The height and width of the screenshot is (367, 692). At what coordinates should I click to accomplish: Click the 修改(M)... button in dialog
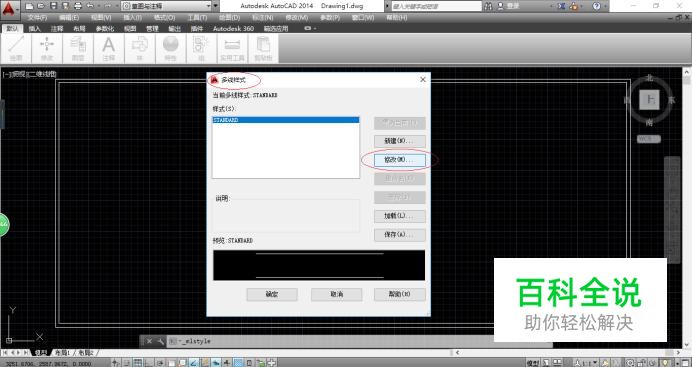coord(399,160)
